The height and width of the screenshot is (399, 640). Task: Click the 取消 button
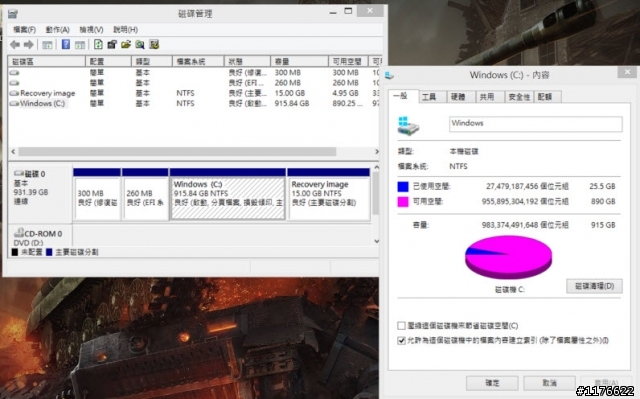pyautogui.click(x=549, y=383)
